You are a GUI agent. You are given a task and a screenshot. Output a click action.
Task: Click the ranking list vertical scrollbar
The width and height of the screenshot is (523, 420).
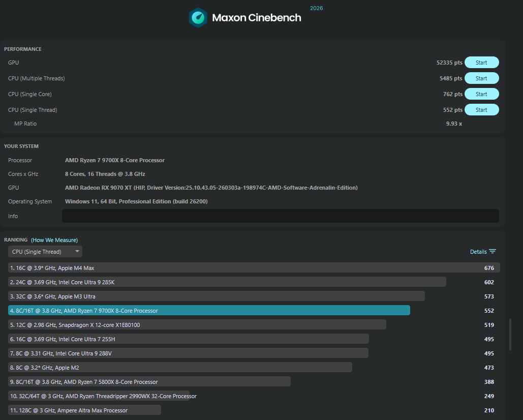[510, 335]
